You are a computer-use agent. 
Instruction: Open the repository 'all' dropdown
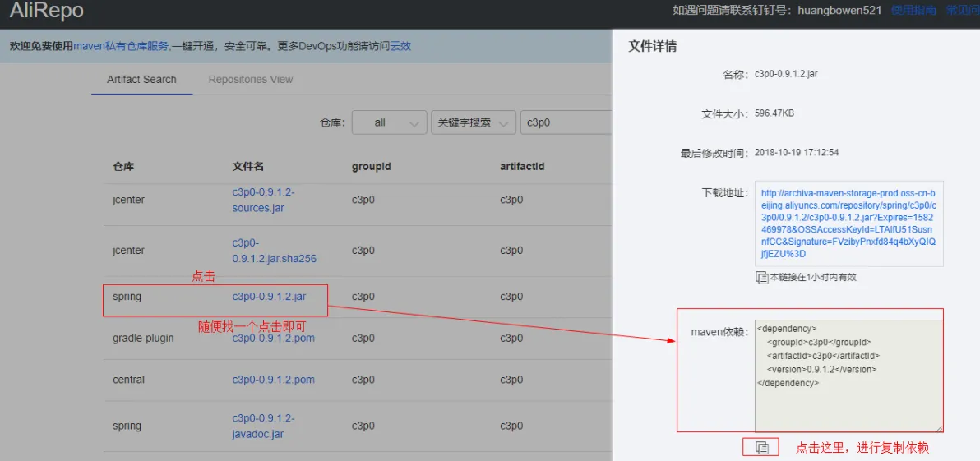(390, 122)
